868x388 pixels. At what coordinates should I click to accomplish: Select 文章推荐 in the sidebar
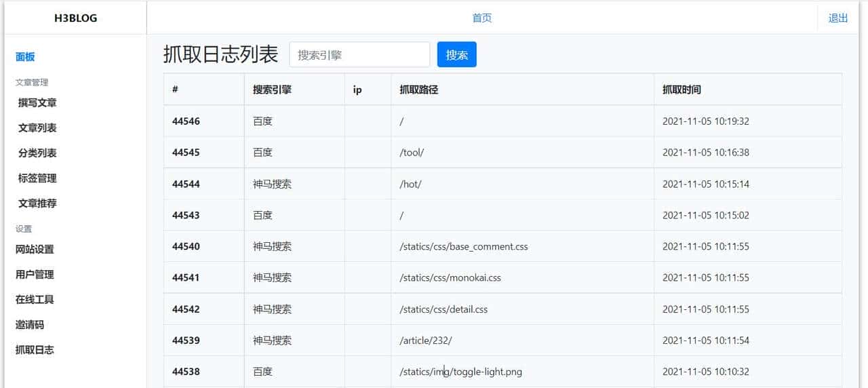[37, 203]
